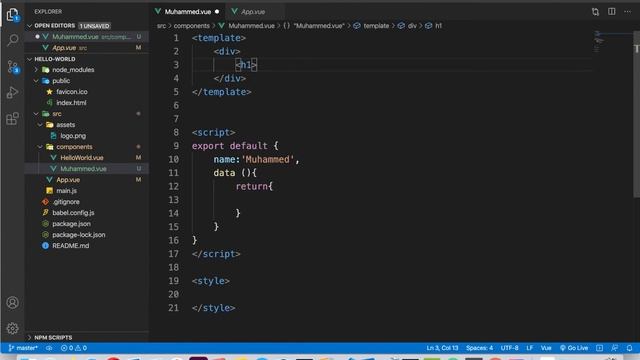
Task: Click the Go Live status bar button
Action: tap(574, 348)
